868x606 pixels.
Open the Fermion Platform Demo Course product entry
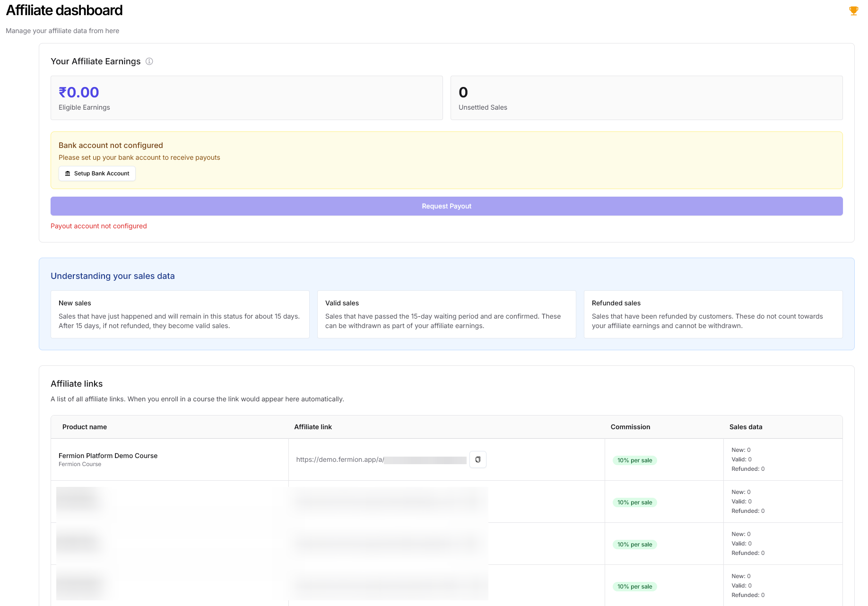click(x=108, y=456)
